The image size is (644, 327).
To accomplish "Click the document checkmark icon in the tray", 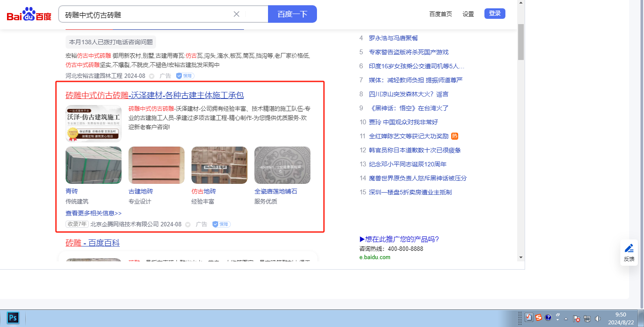I will point(529,318).
